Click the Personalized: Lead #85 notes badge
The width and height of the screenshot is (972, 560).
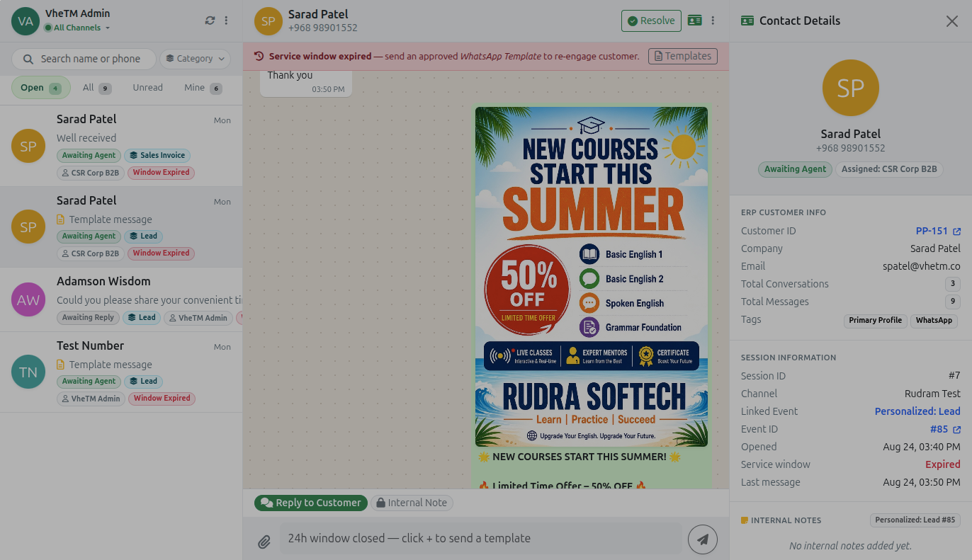pyautogui.click(x=915, y=520)
